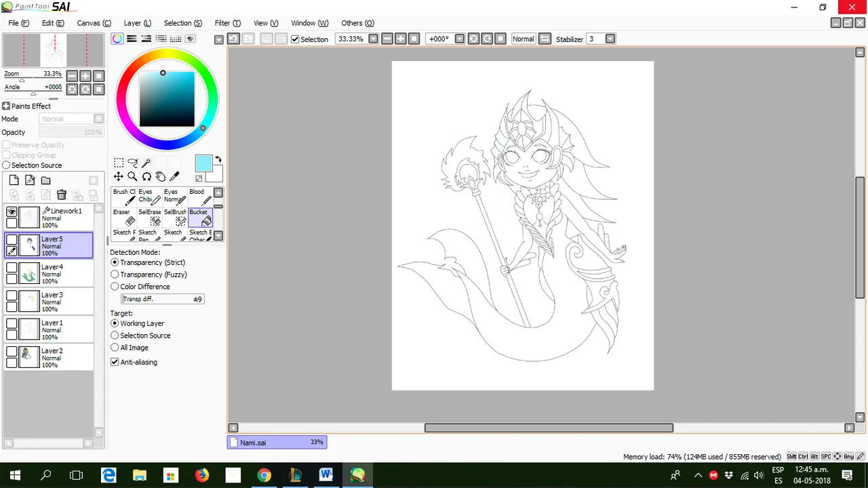Screen dimensions: 868x488
Task: Choose the SelErase tool
Action: pos(149,217)
